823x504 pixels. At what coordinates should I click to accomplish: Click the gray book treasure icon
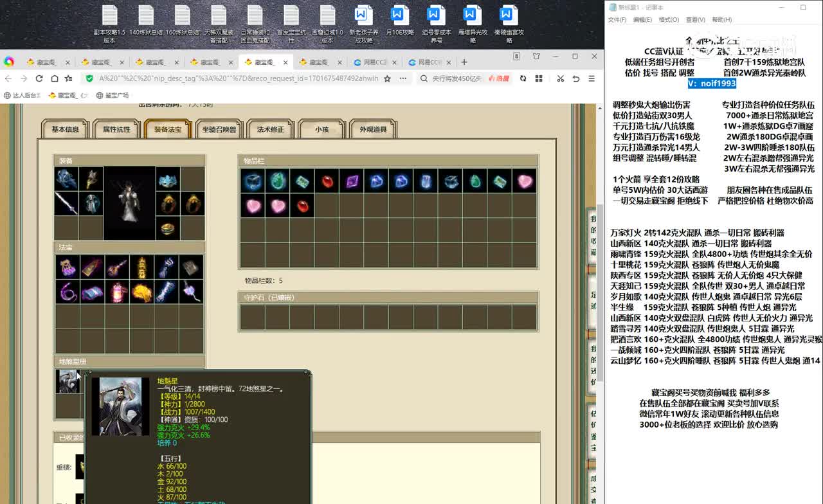pyautogui.click(x=191, y=267)
